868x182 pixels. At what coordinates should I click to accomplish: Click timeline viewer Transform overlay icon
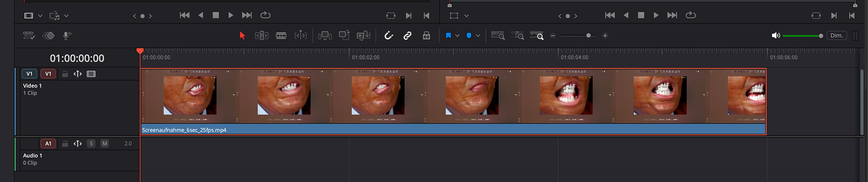tap(454, 16)
